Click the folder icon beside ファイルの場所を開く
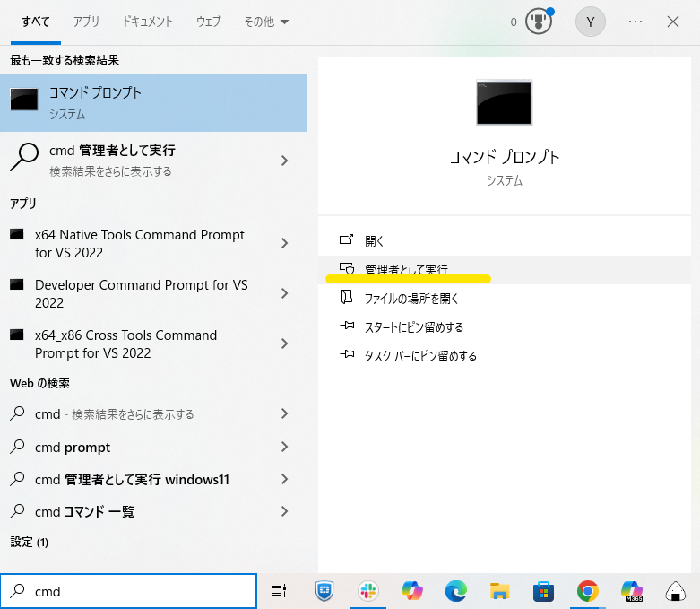This screenshot has height=609, width=700. (x=347, y=297)
